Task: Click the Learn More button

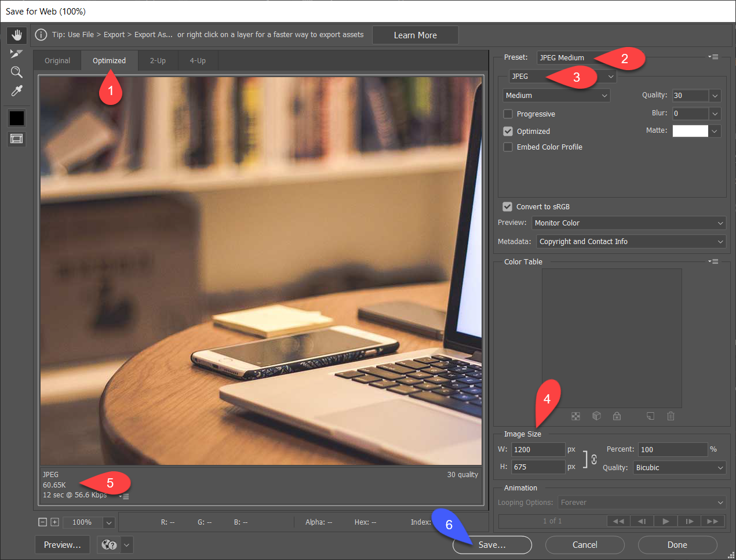Action: pyautogui.click(x=415, y=35)
